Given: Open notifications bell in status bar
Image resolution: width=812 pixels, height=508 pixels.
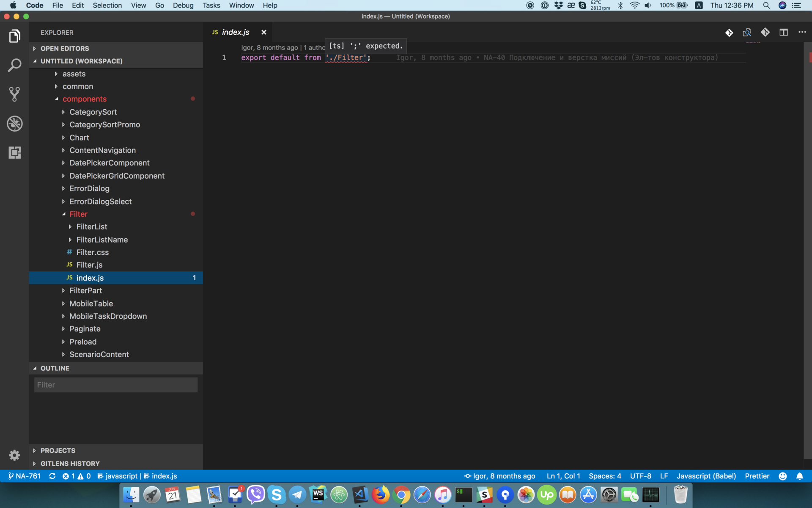Looking at the screenshot, I should coord(800,476).
